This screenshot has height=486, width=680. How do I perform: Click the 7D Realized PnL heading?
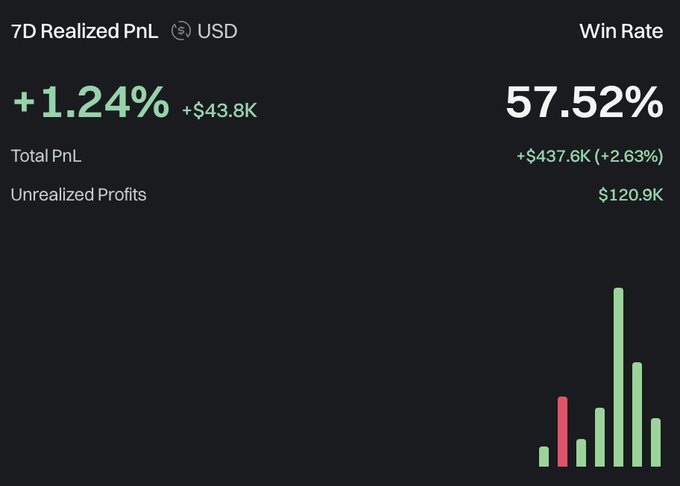[85, 31]
